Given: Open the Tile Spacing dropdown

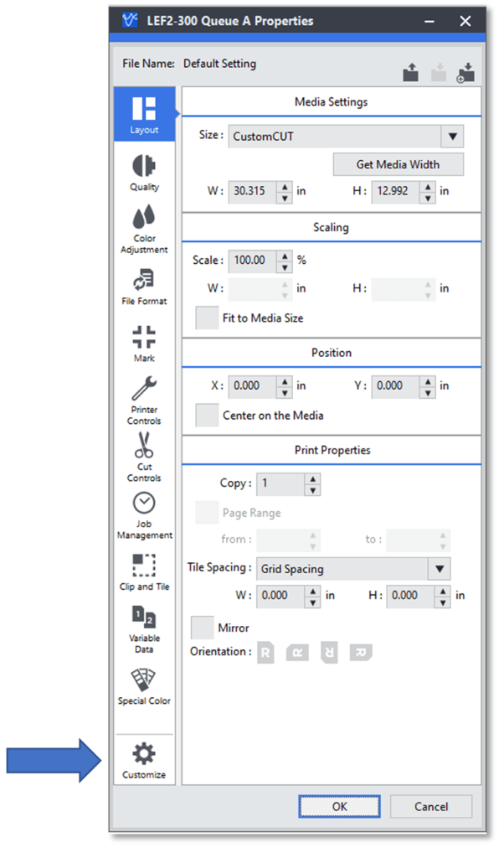Looking at the screenshot, I should 439,569.
